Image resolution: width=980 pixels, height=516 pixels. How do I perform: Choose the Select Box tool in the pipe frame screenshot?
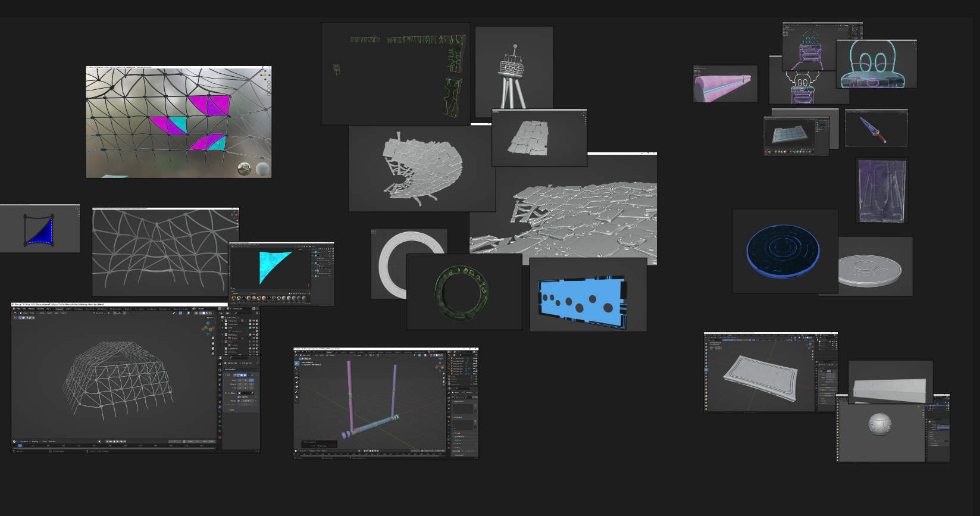(297, 363)
